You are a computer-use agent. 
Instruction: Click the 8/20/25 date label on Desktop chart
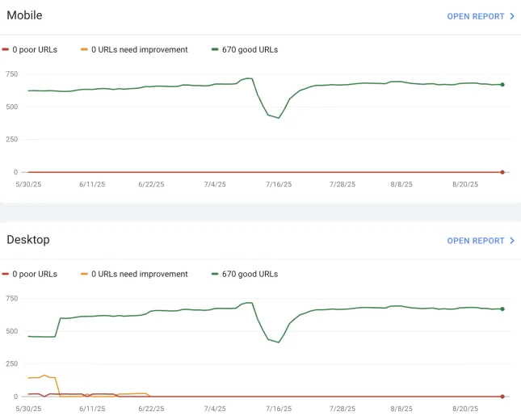pos(464,409)
